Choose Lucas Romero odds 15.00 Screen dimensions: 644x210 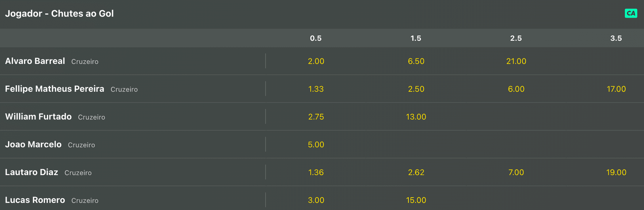tap(416, 200)
